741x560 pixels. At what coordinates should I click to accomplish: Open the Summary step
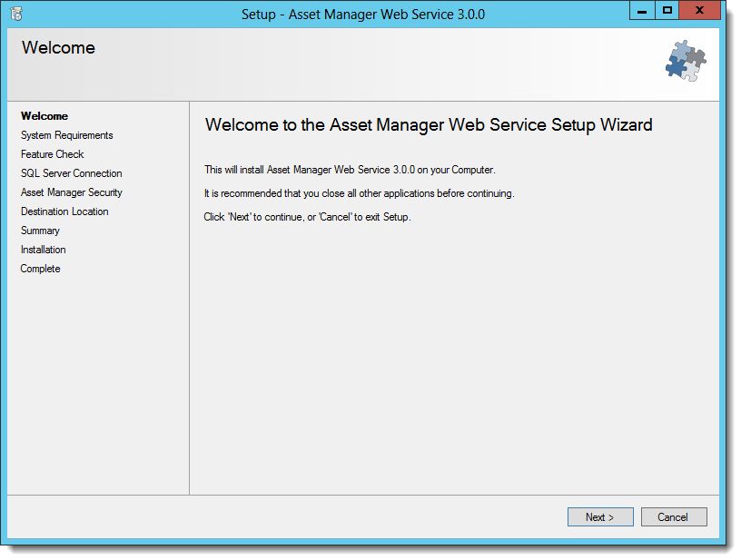[40, 231]
